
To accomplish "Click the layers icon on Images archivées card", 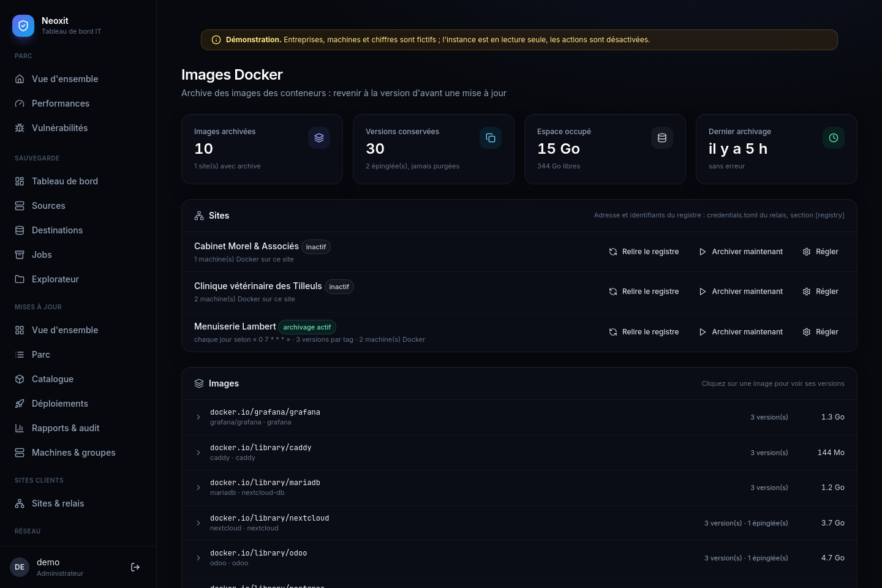I will point(319,138).
